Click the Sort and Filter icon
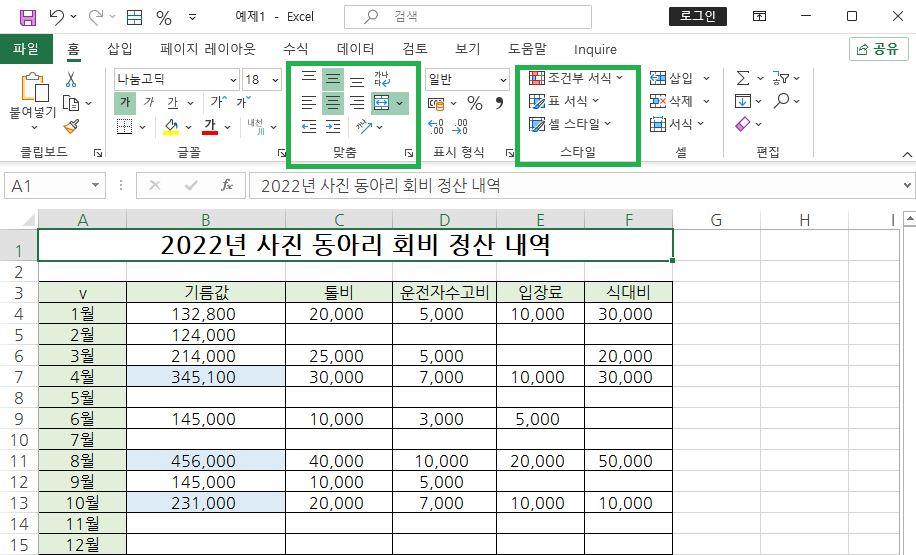The image size is (916, 555). tap(781, 78)
